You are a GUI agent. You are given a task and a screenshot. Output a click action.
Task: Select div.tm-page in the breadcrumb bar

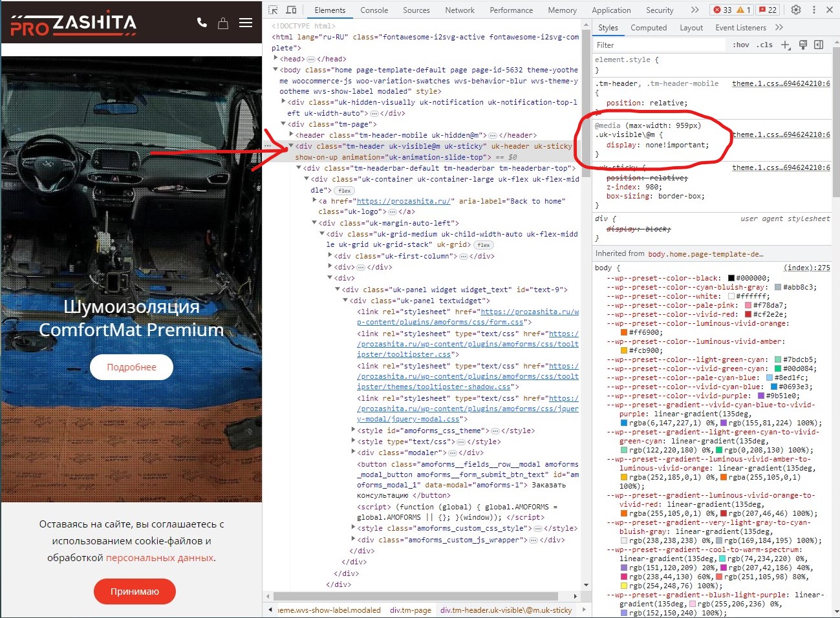(411, 610)
